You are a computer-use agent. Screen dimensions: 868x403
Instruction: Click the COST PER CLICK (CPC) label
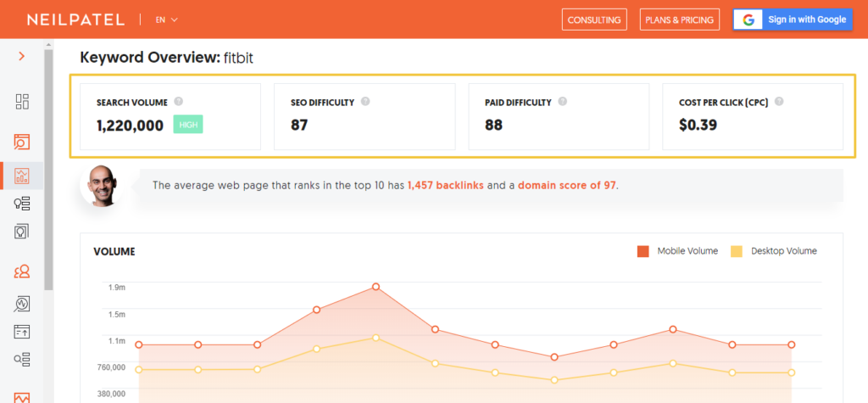click(724, 103)
